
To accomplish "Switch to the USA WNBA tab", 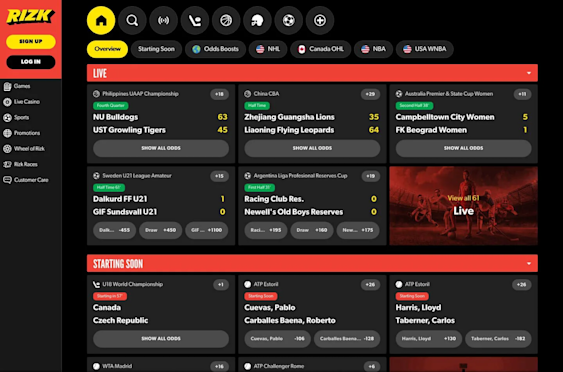I will click(x=425, y=49).
